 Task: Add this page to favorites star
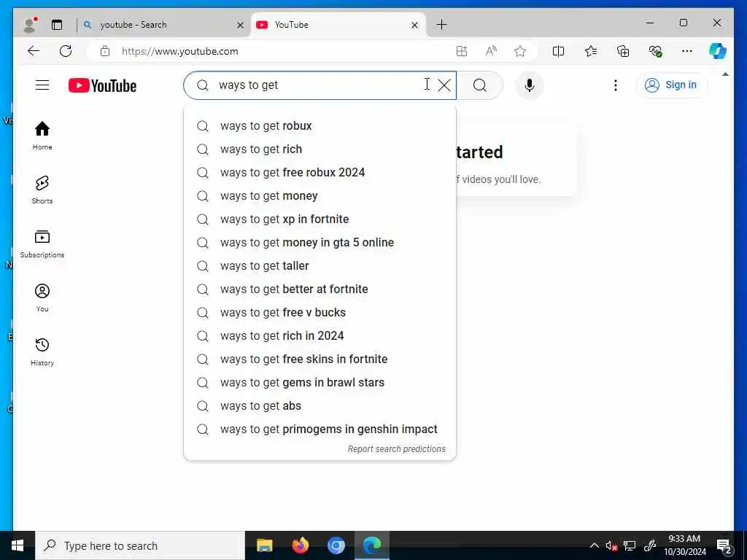(520, 51)
